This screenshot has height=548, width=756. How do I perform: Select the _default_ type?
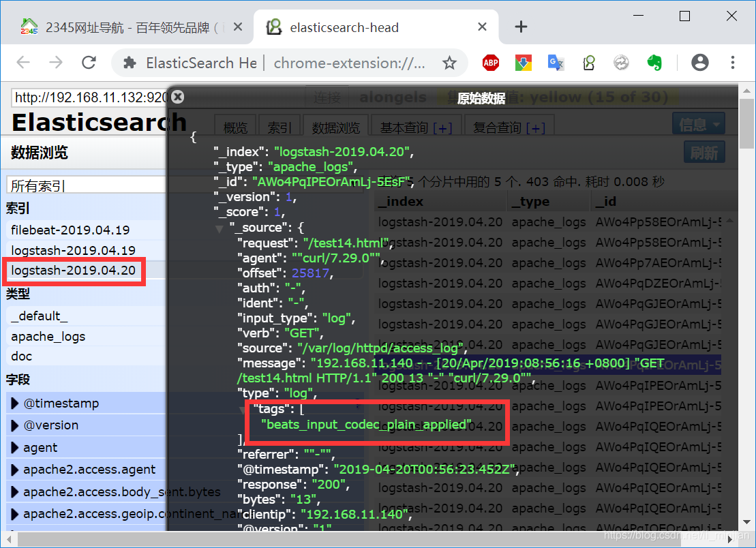[x=40, y=316]
